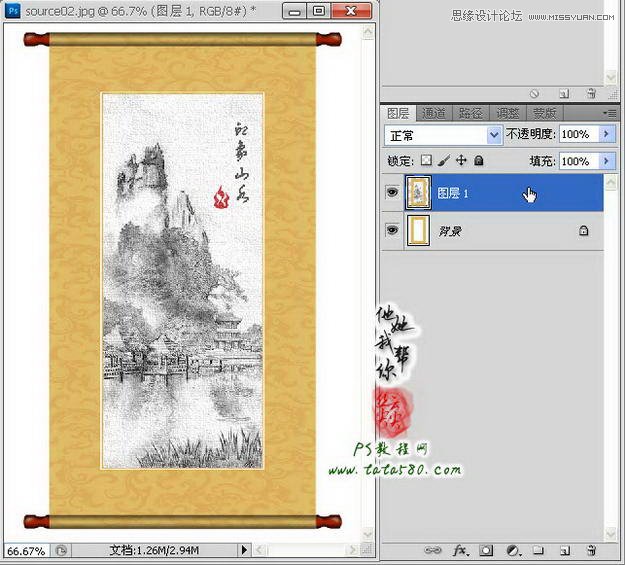Toggle lock all icon

click(x=479, y=160)
